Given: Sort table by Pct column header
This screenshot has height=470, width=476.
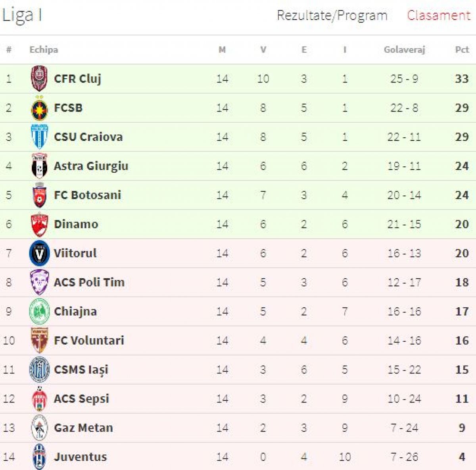Looking at the screenshot, I should tap(462, 50).
